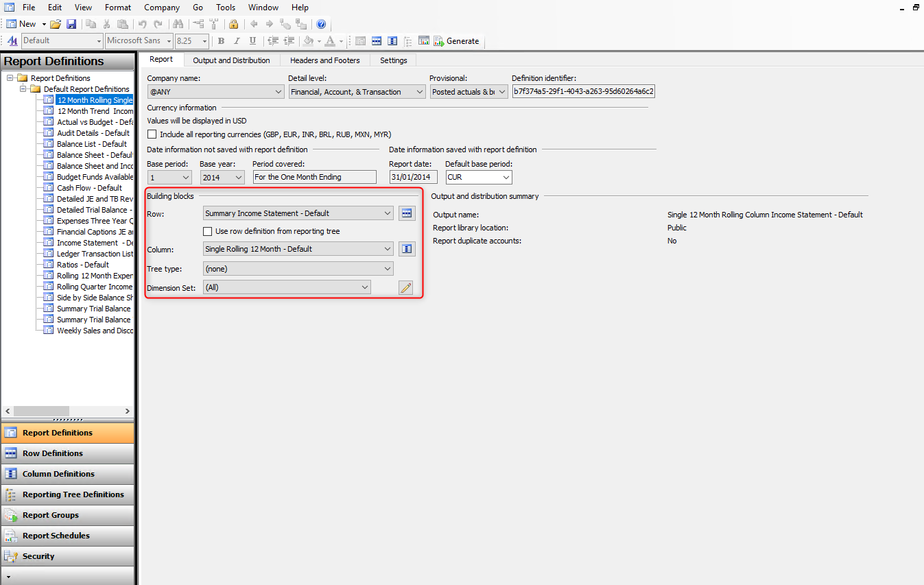Click the Generate report toolbar button
924x585 pixels.
click(x=456, y=41)
